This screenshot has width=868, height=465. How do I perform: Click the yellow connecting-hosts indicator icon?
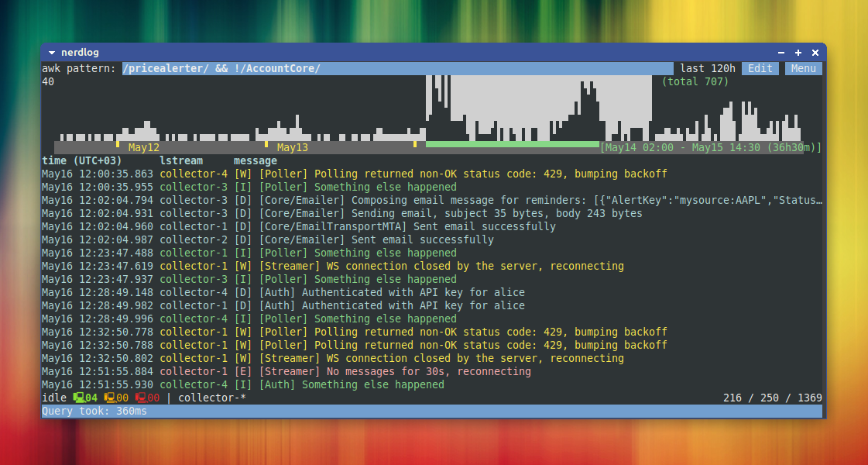(111, 397)
